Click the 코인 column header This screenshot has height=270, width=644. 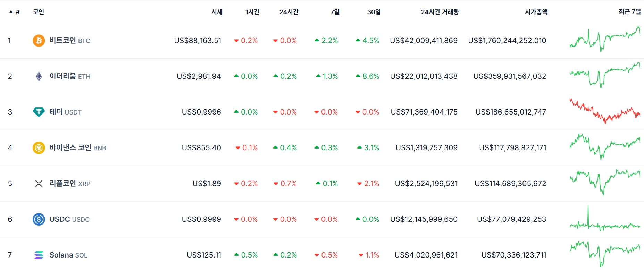38,12
